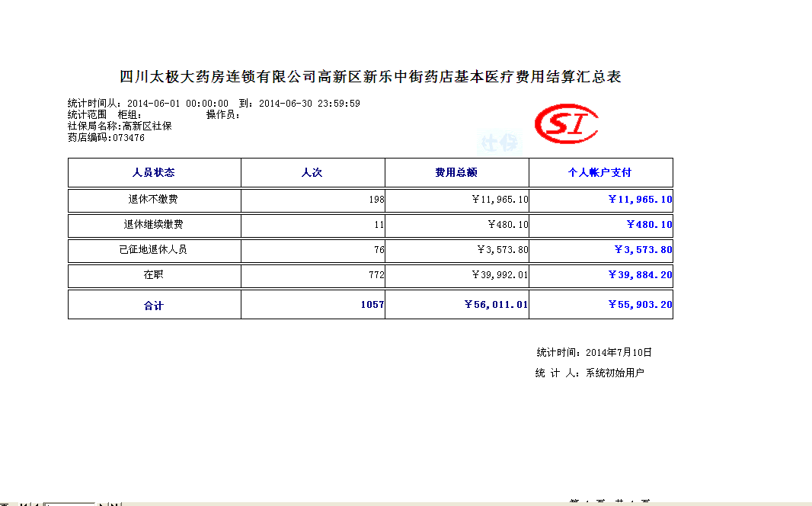Click the 人次 value 76

379,250
